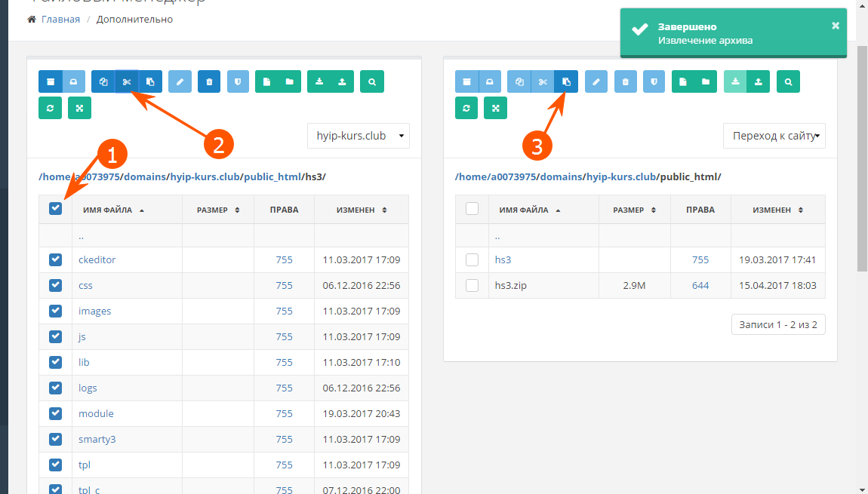Toggle the select-all checkbox in left panel header
This screenshot has height=494, width=868.
[56, 209]
